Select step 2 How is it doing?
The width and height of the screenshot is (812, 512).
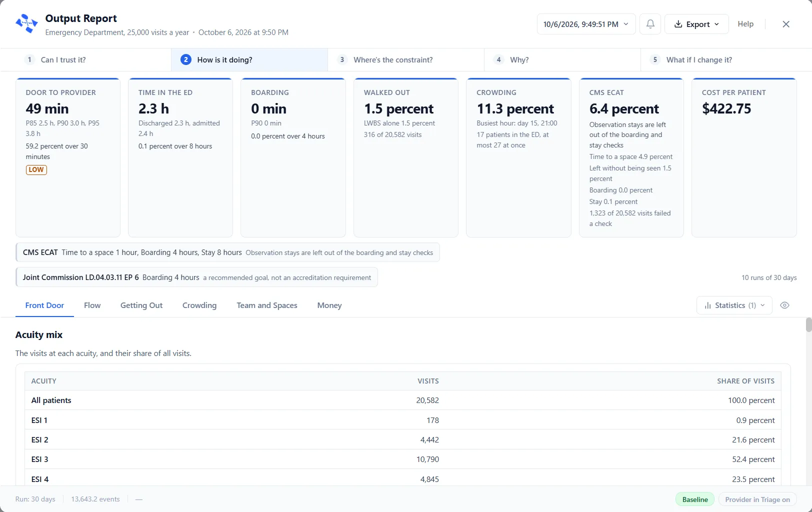pyautogui.click(x=249, y=59)
